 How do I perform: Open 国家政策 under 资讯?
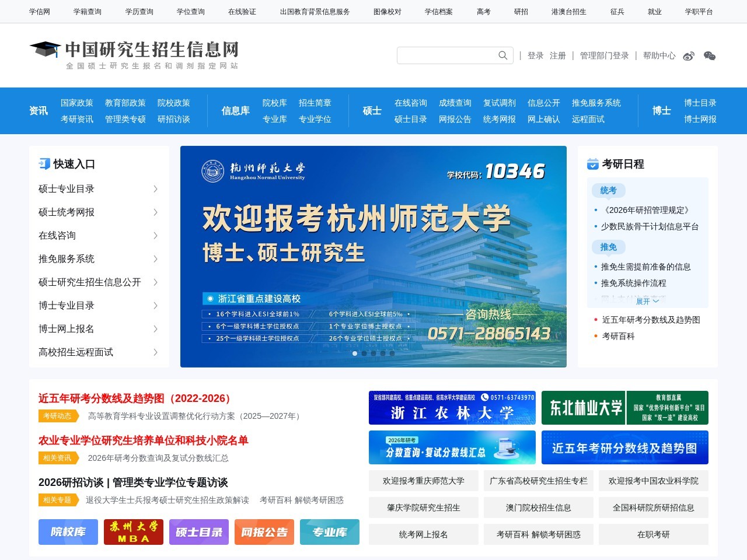click(x=77, y=103)
